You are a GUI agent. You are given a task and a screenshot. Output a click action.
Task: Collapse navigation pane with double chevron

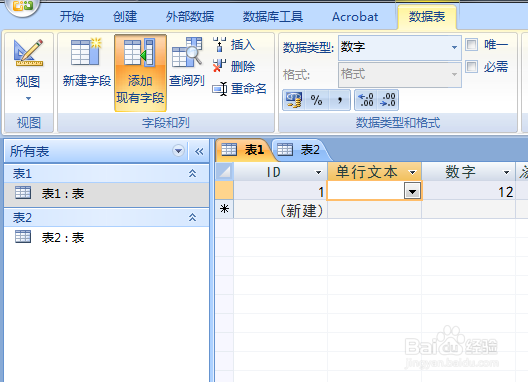(x=199, y=151)
